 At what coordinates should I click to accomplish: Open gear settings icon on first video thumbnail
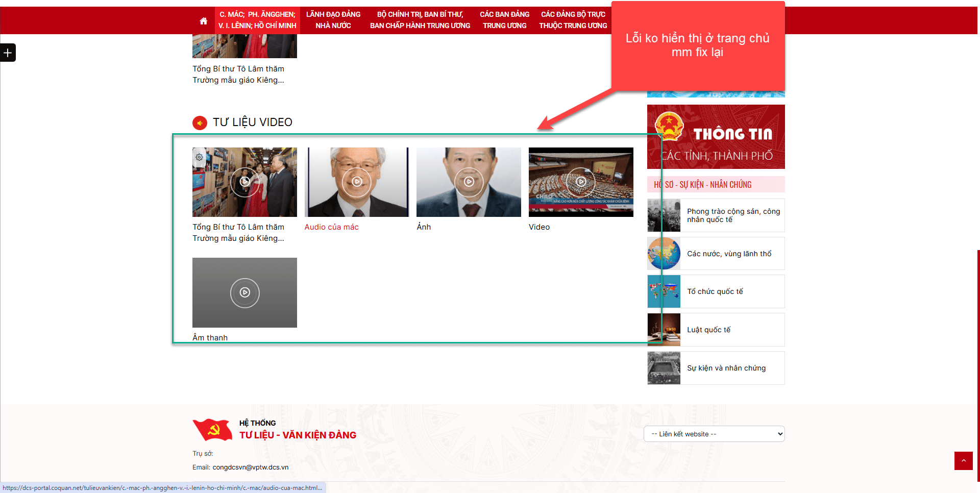pyautogui.click(x=200, y=157)
